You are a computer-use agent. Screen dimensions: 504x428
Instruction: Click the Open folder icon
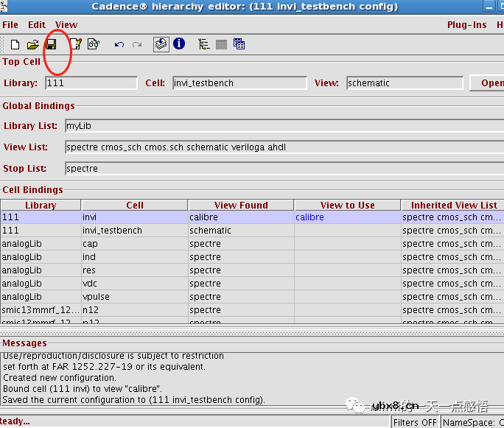(x=33, y=45)
